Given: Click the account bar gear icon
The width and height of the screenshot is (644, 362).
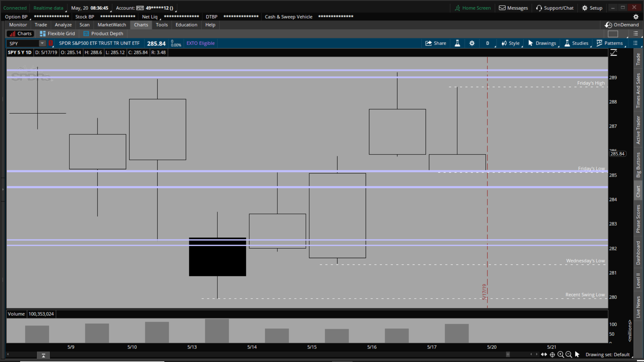Looking at the screenshot, I should pos(636,17).
